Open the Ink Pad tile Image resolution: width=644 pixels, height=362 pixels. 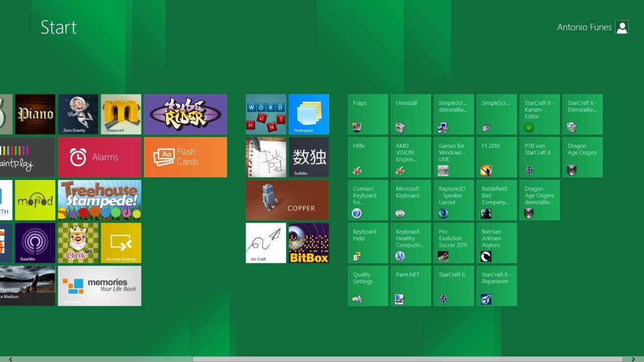(266, 157)
